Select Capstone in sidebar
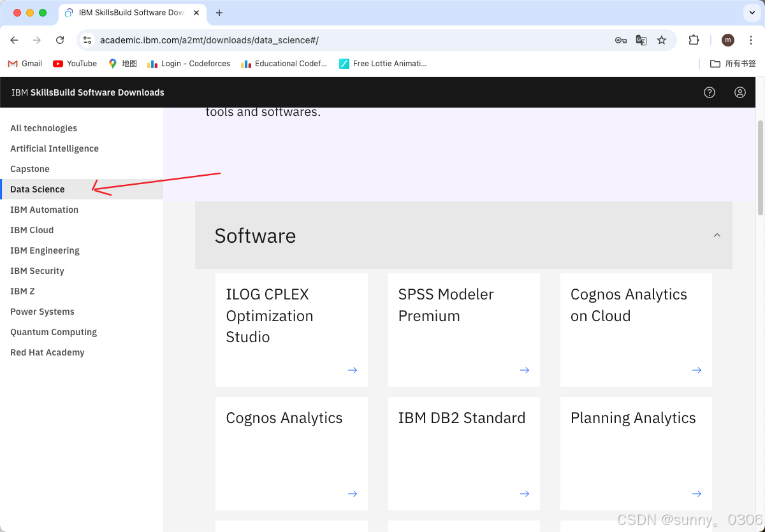The width and height of the screenshot is (765, 532). click(82, 169)
